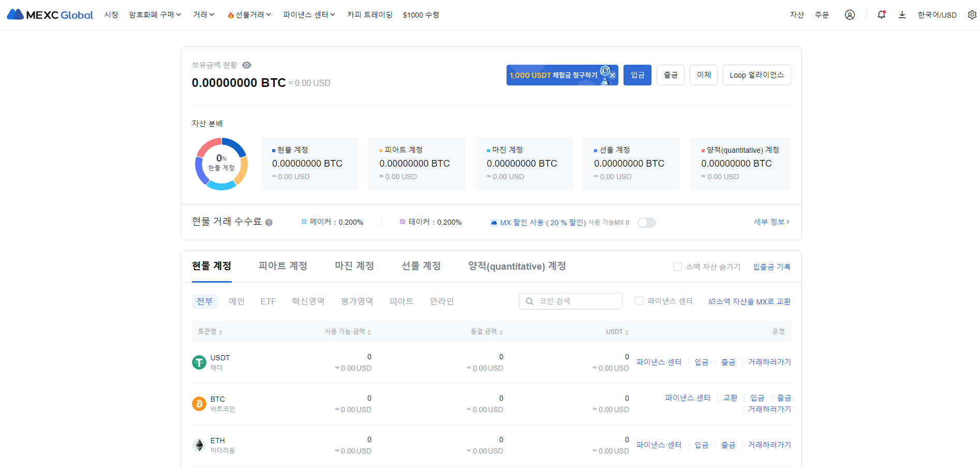
Task: Click the taker fee icon
Action: point(403,222)
